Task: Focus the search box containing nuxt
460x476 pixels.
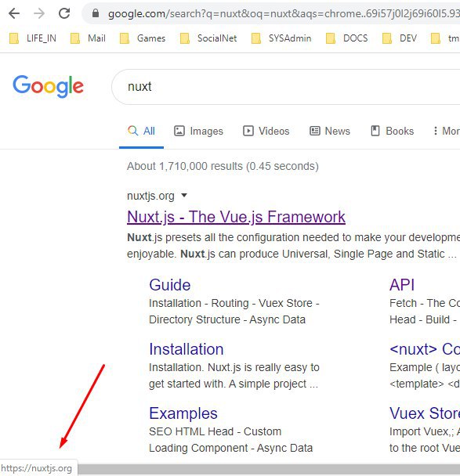Action: tap(285, 87)
